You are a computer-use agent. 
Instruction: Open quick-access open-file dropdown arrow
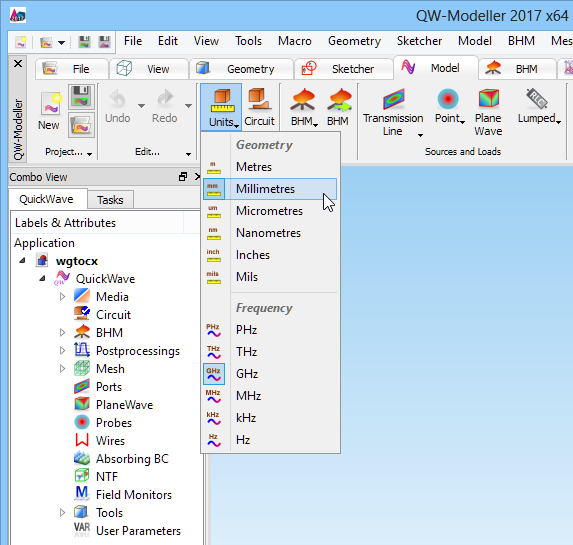click(x=61, y=43)
